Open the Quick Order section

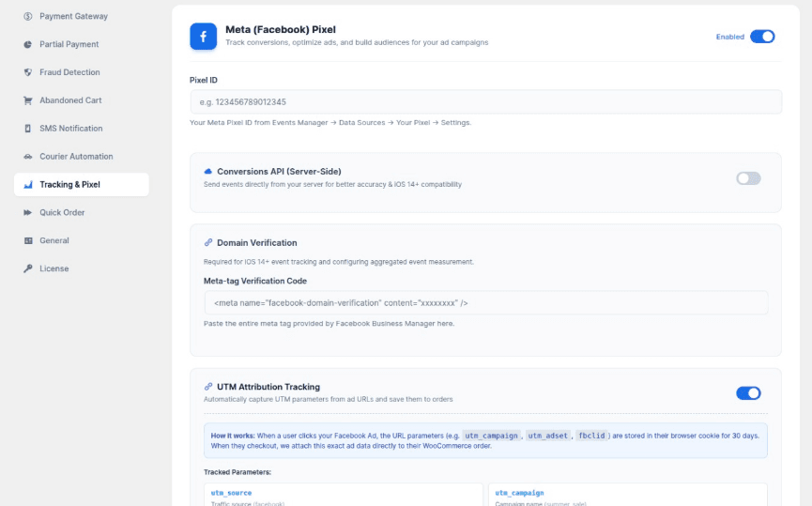82,212
